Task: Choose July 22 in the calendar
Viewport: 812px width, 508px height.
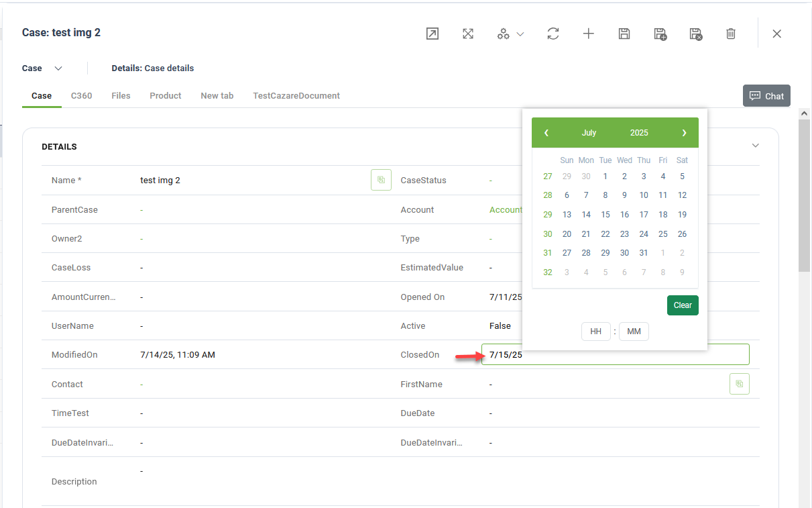Action: point(605,234)
